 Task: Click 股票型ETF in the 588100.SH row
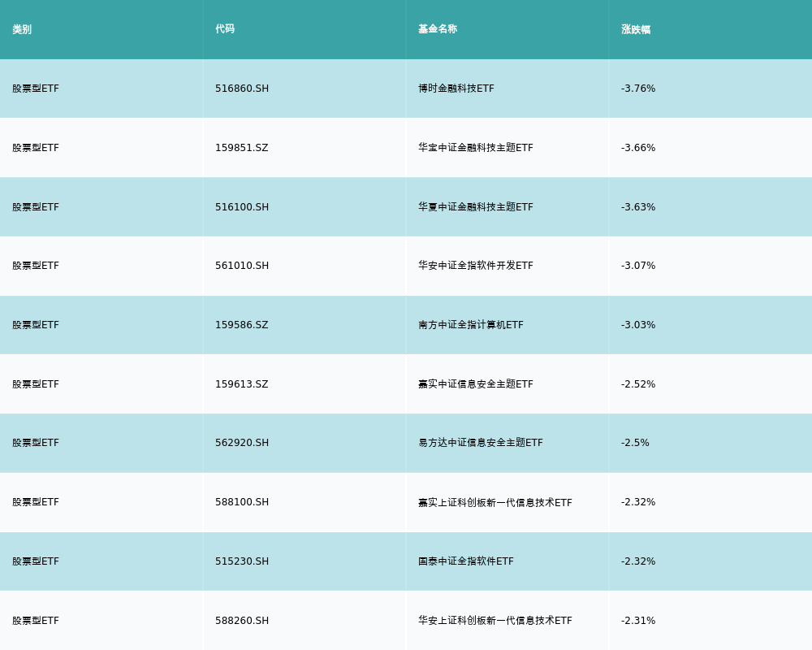point(36,502)
